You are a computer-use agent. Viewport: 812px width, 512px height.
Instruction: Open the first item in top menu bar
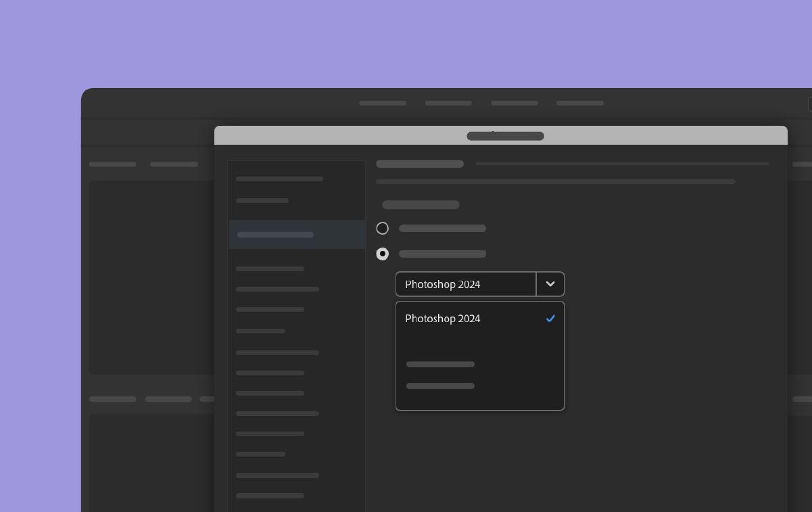383,103
